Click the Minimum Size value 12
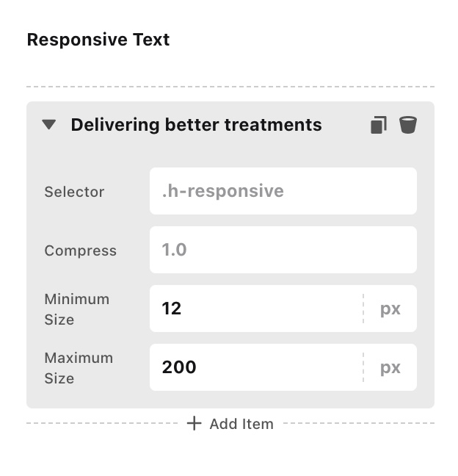The image size is (458, 476). (171, 309)
